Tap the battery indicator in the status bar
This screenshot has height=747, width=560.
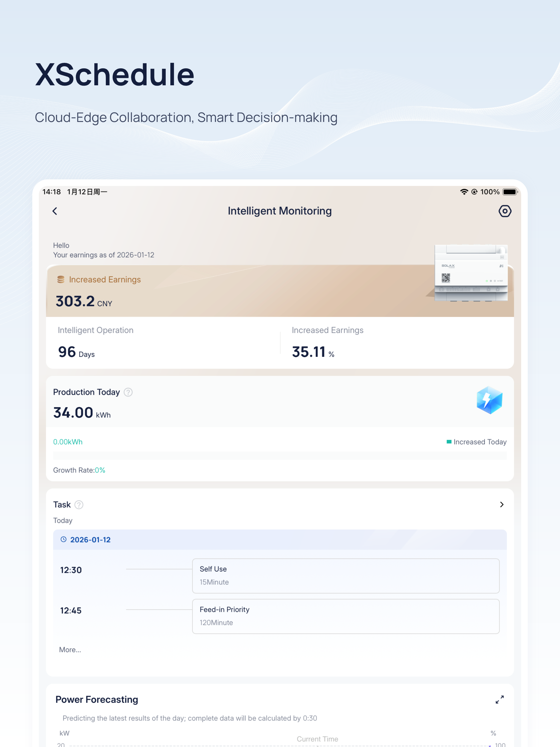(510, 191)
